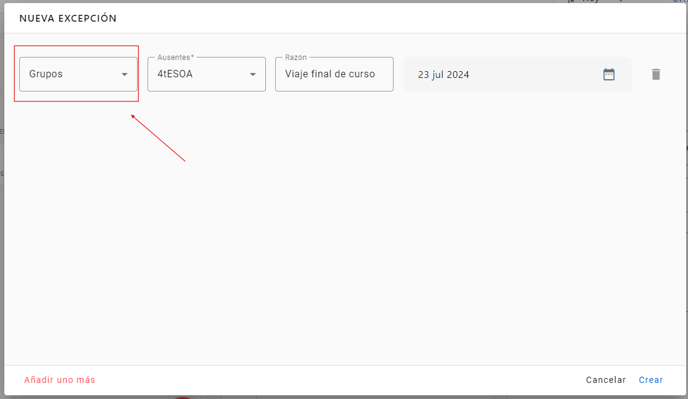Confirm the exception with Crear
This screenshot has height=399, width=688.
tap(651, 380)
